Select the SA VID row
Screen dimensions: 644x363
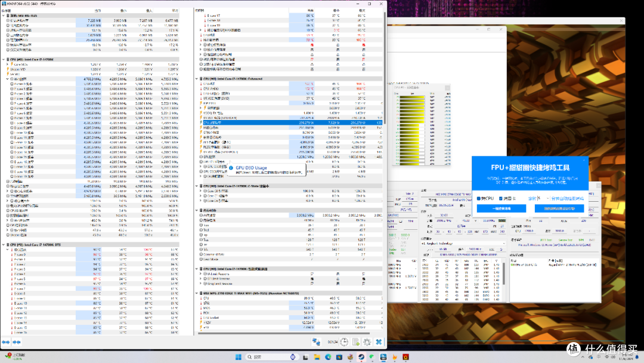point(93,75)
